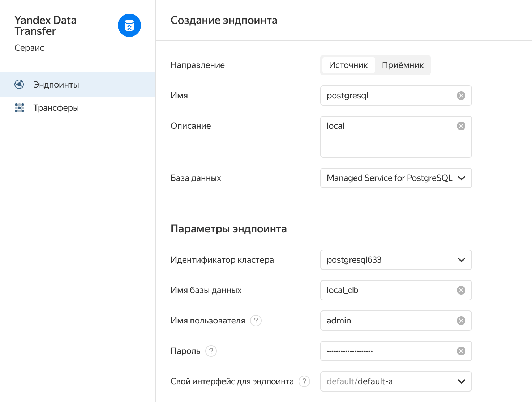Image resolution: width=532 pixels, height=406 pixels.
Task: Click the Сервис subtitle text
Action: tap(29, 48)
